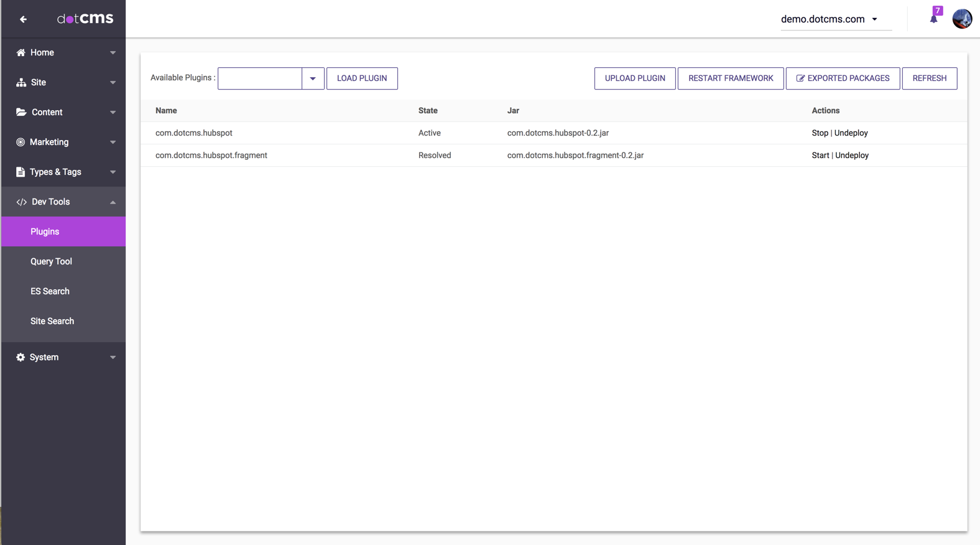The width and height of the screenshot is (980, 545).
Task: Click the Content folder icon
Action: point(21,113)
